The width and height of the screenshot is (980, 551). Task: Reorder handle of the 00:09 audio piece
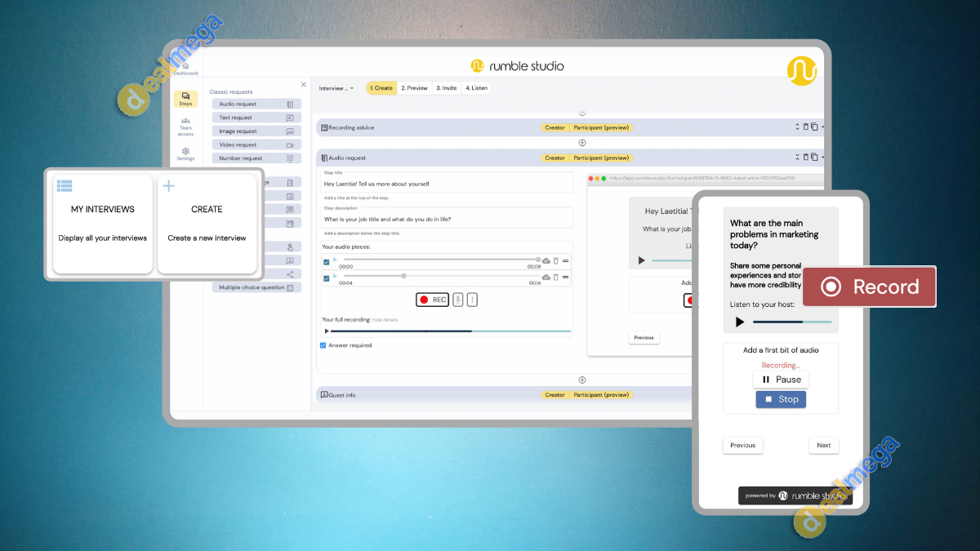pos(566,260)
